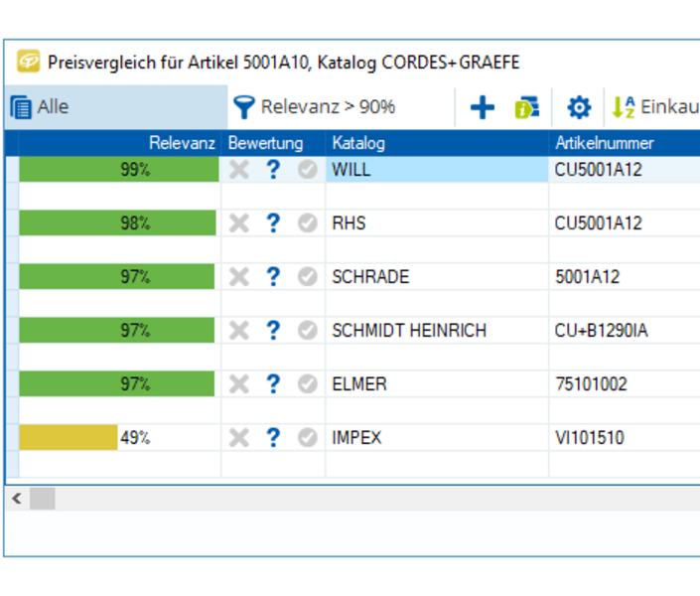Reject the WILL row with X icon
Screen dimensions: 700x596
tap(239, 170)
